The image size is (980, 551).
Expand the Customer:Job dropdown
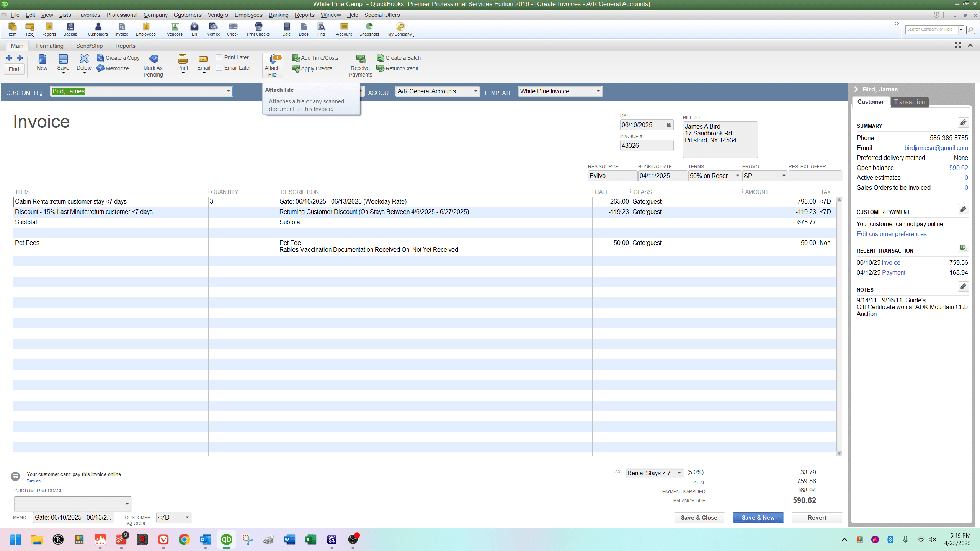(x=229, y=91)
